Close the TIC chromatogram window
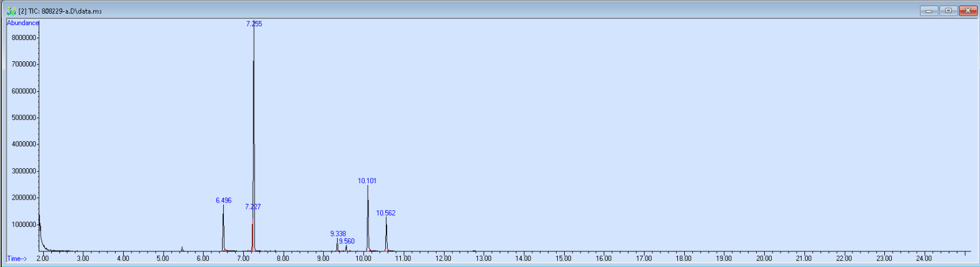The height and width of the screenshot is (267, 980). point(967,11)
